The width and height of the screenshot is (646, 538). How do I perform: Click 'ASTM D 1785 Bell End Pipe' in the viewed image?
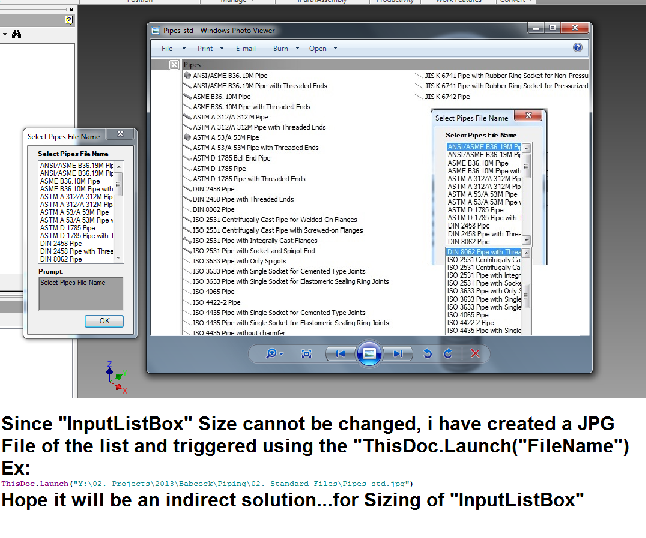coord(232,158)
